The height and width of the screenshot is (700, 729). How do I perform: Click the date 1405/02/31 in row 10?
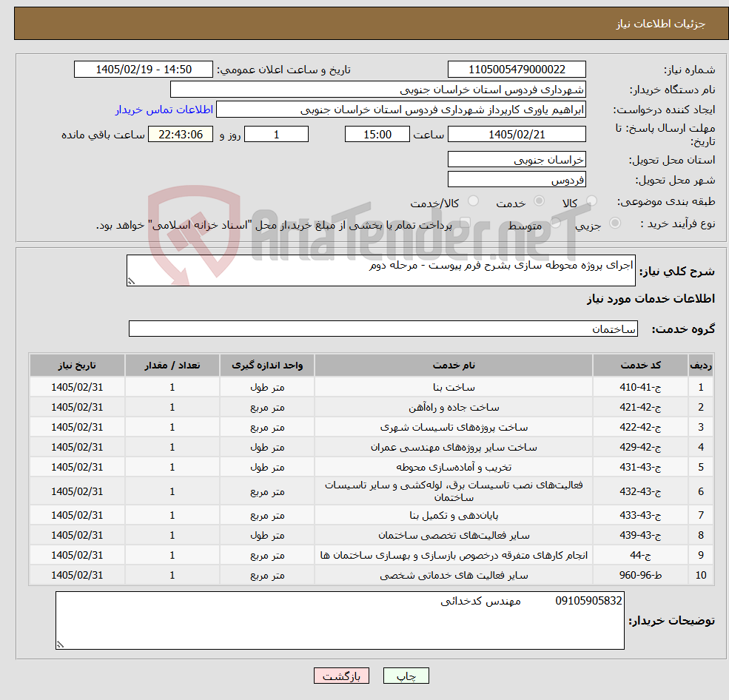(x=77, y=576)
